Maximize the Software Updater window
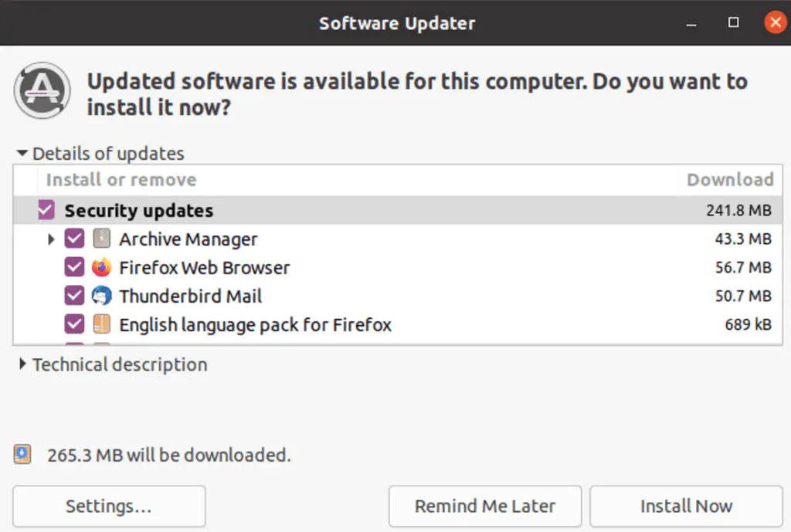The image size is (791, 532). (734, 23)
